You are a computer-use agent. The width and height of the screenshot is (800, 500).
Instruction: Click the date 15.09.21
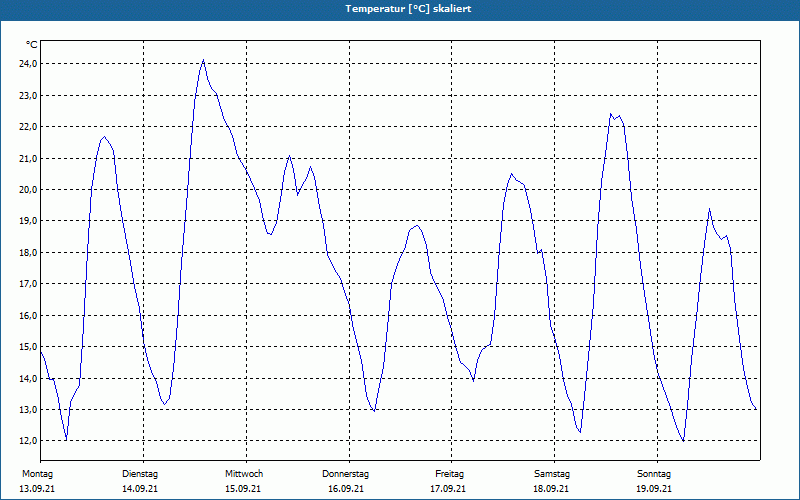(x=243, y=489)
